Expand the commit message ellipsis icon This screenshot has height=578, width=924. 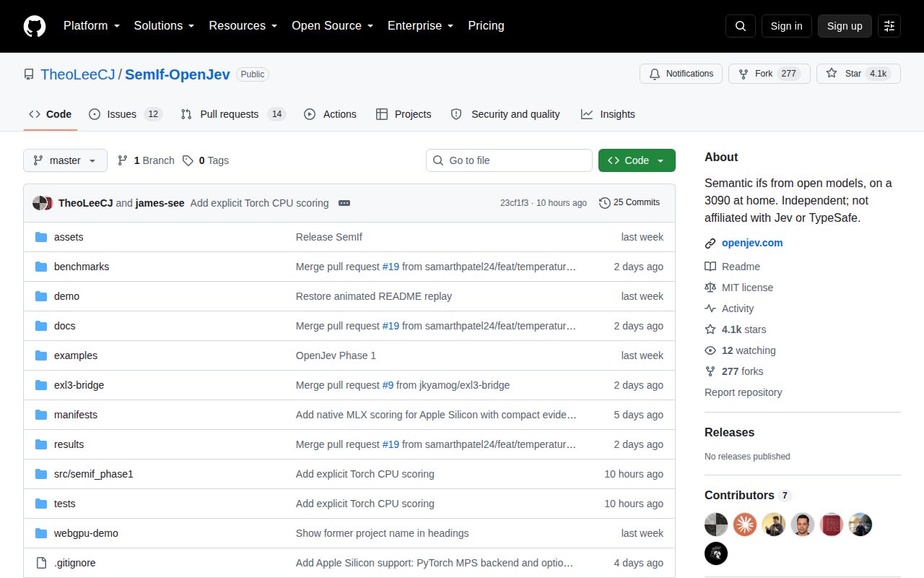pos(344,203)
